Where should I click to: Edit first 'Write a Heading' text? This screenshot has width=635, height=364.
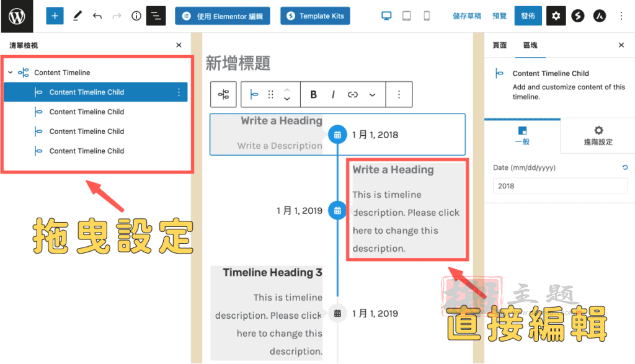click(282, 121)
